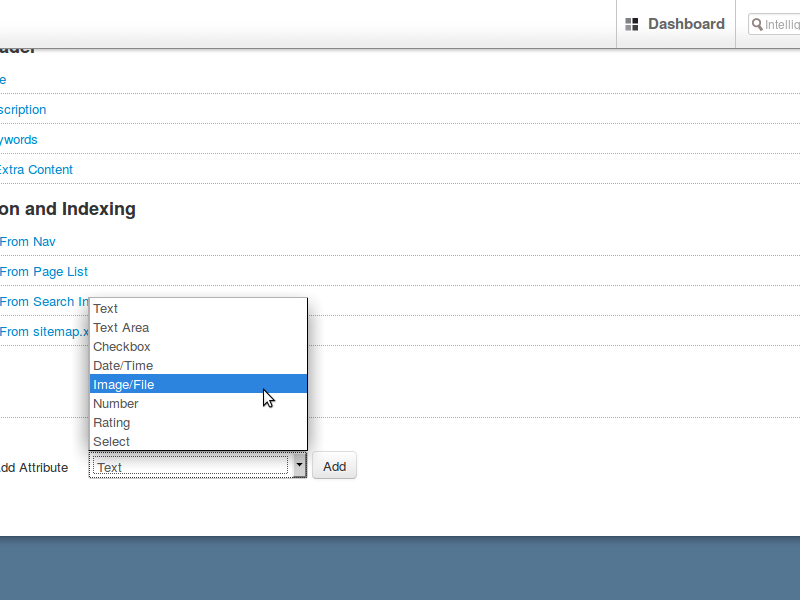Open the From Search Index link
The height and width of the screenshot is (600, 800).
coord(44,302)
